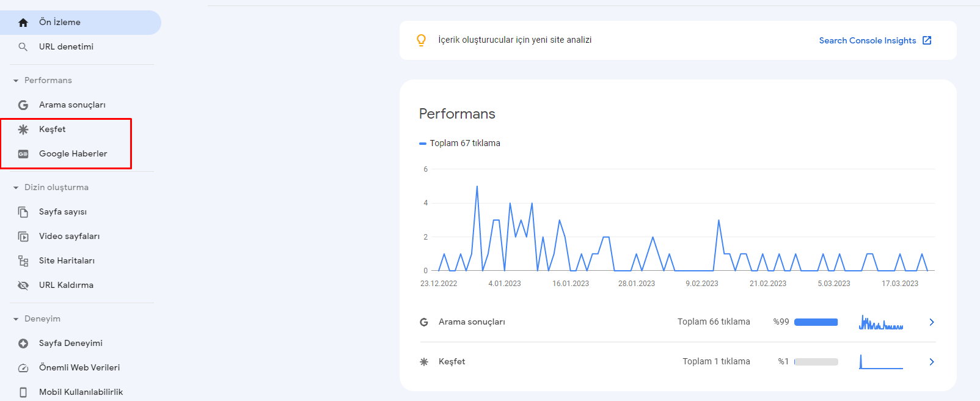Click the magnifier icon for URL denetimi
Screen dimensions: 980x401
(x=23, y=47)
